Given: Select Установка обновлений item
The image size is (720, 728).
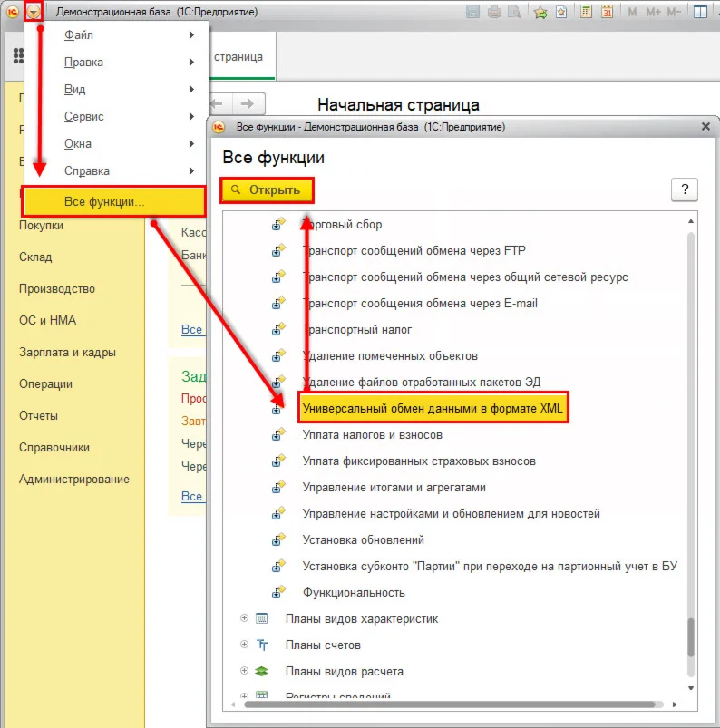Looking at the screenshot, I should click(364, 540).
